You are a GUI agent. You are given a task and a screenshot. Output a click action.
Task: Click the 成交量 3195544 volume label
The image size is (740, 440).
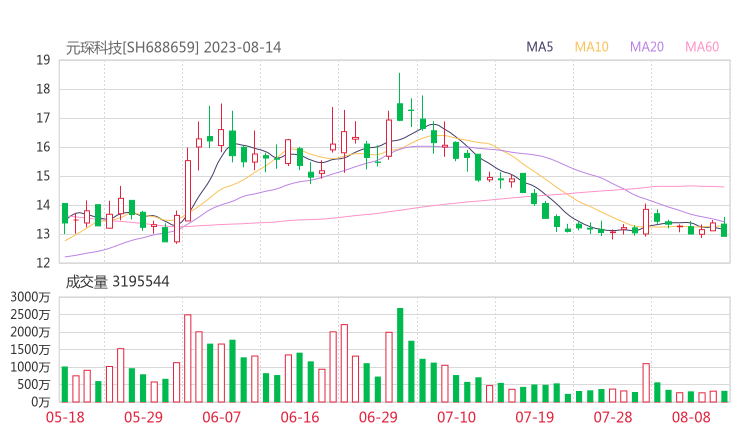click(x=117, y=282)
